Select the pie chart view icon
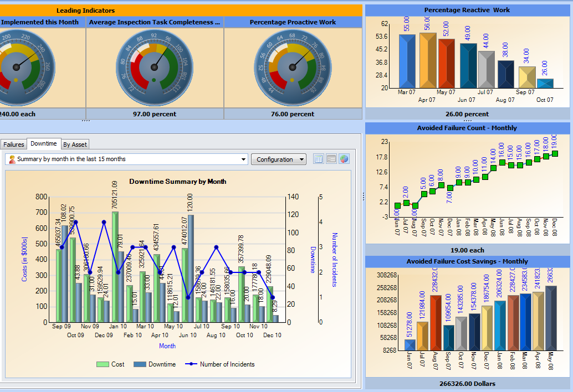The width and height of the screenshot is (573, 392). pyautogui.click(x=344, y=159)
